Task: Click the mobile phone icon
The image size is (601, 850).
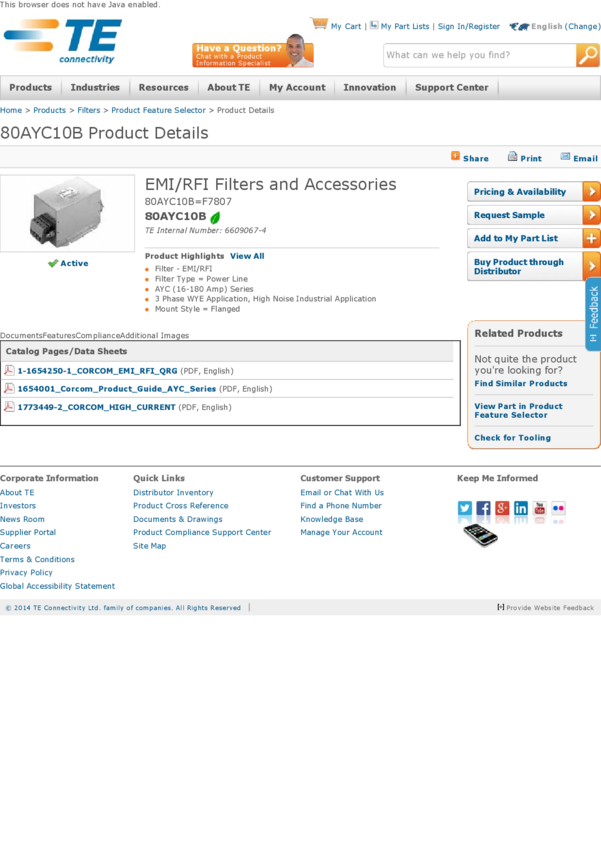Action: (481, 535)
